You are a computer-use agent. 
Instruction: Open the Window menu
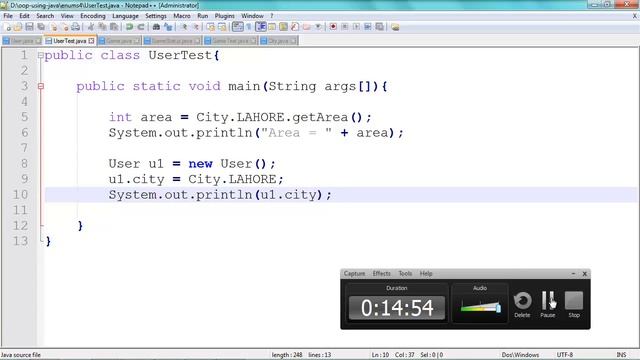tap(252, 16)
